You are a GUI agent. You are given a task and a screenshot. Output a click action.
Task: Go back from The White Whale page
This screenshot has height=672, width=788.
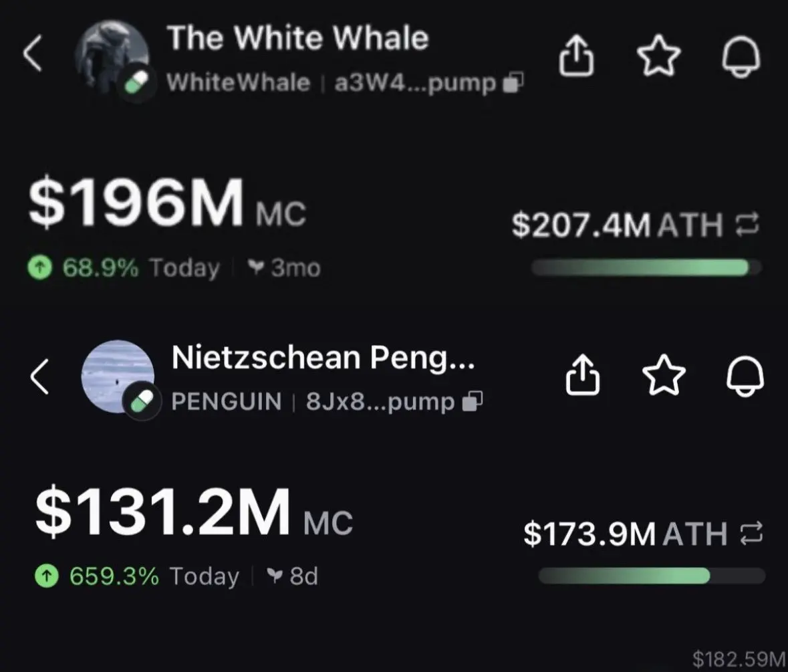[33, 53]
